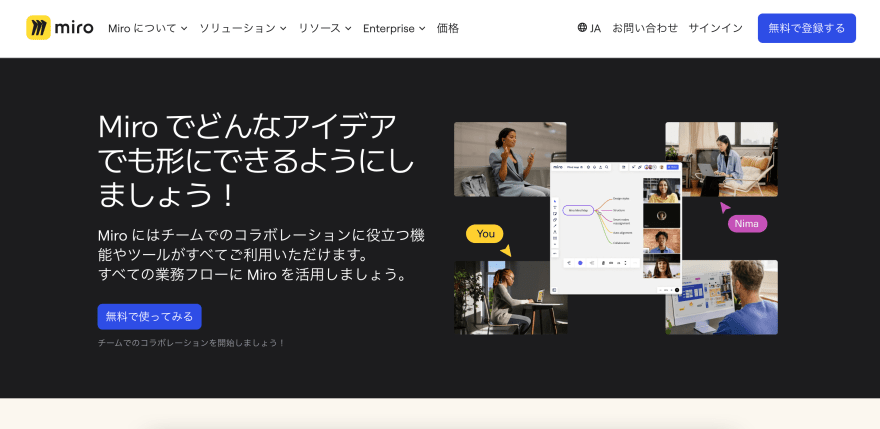Expand the Miro について menu

(148, 28)
